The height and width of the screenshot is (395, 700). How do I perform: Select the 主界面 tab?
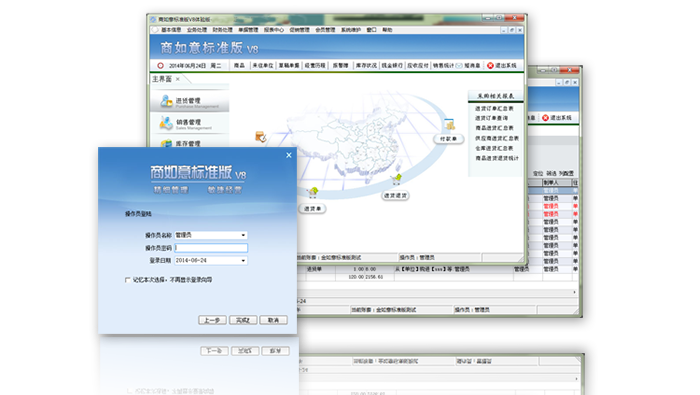point(162,79)
